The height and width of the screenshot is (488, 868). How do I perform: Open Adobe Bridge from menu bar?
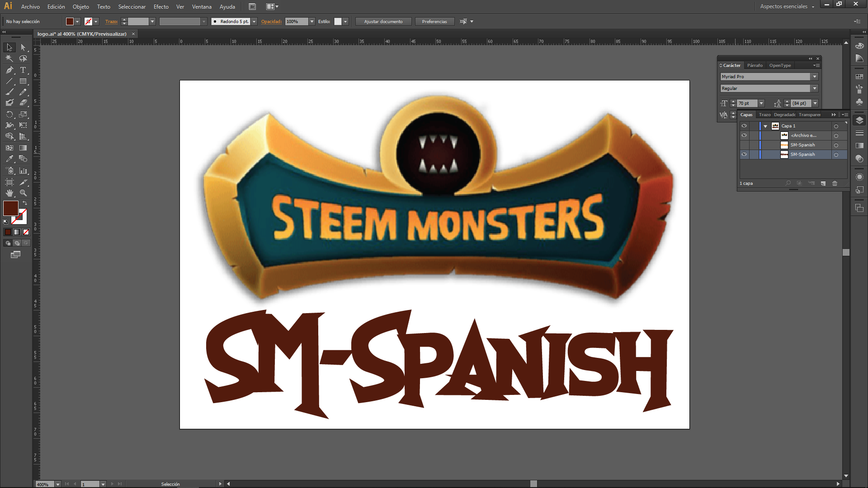(252, 7)
